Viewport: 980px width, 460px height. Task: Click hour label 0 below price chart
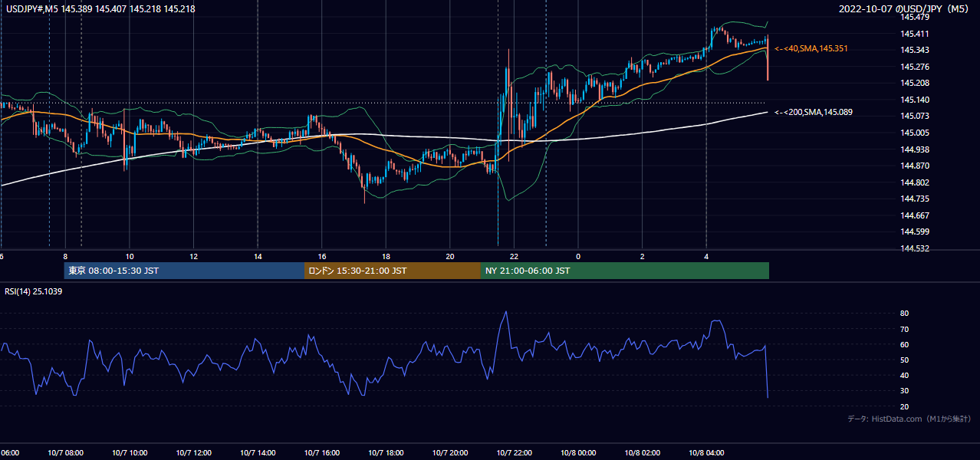click(x=578, y=256)
